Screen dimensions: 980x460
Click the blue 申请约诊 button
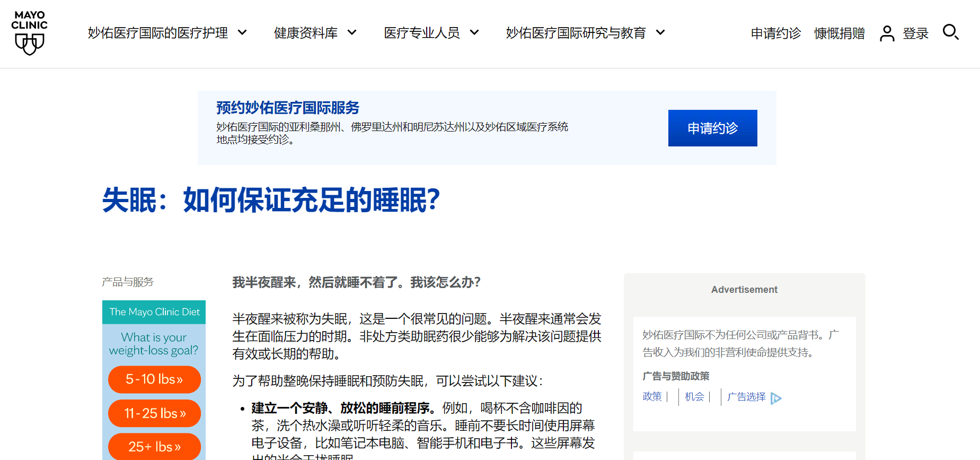click(712, 128)
